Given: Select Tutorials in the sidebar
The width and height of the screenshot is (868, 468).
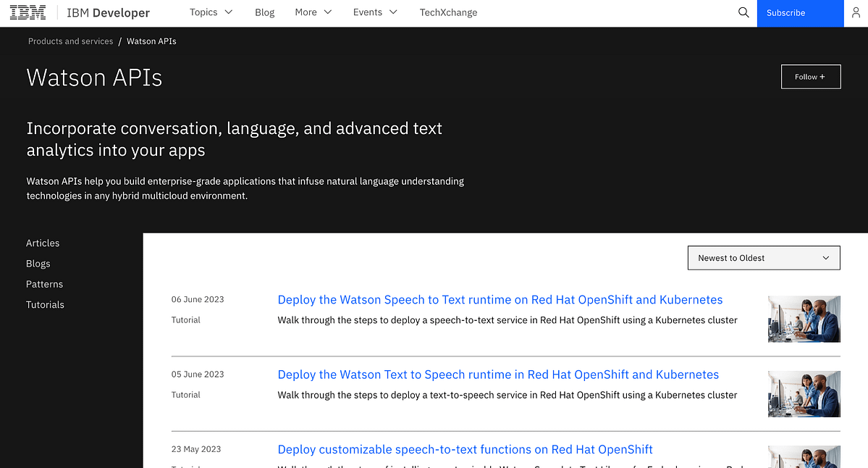Looking at the screenshot, I should point(45,305).
